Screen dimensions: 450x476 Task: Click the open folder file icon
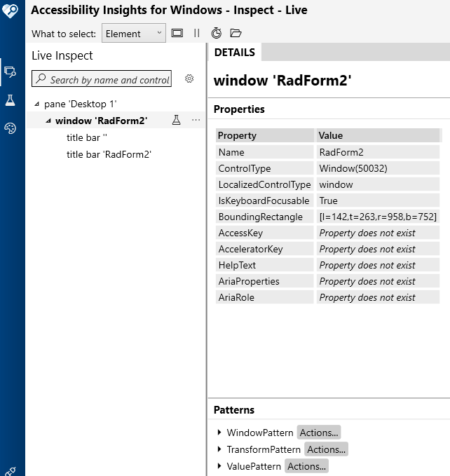(x=236, y=33)
